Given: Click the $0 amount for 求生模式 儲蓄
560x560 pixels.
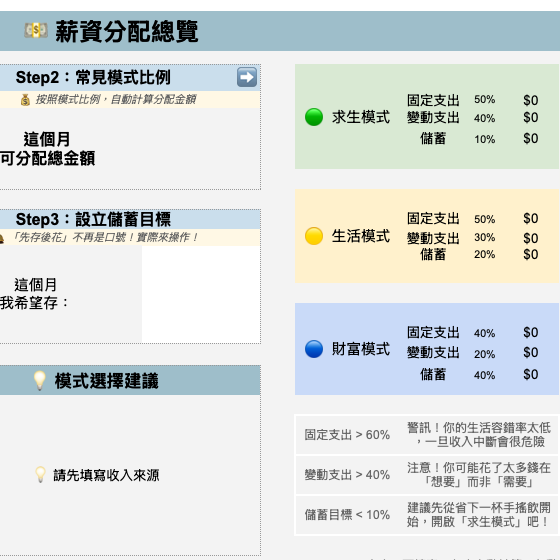Looking at the screenshot, I should (531, 139).
